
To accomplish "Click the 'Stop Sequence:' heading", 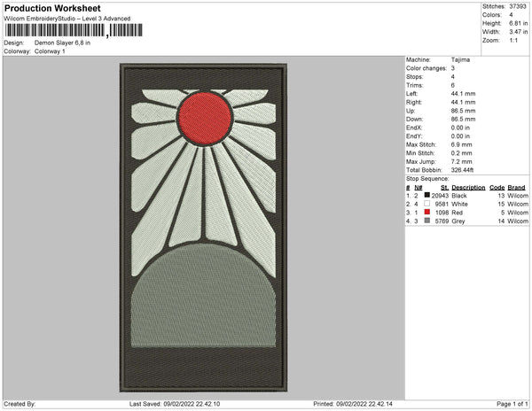I will [427, 179].
